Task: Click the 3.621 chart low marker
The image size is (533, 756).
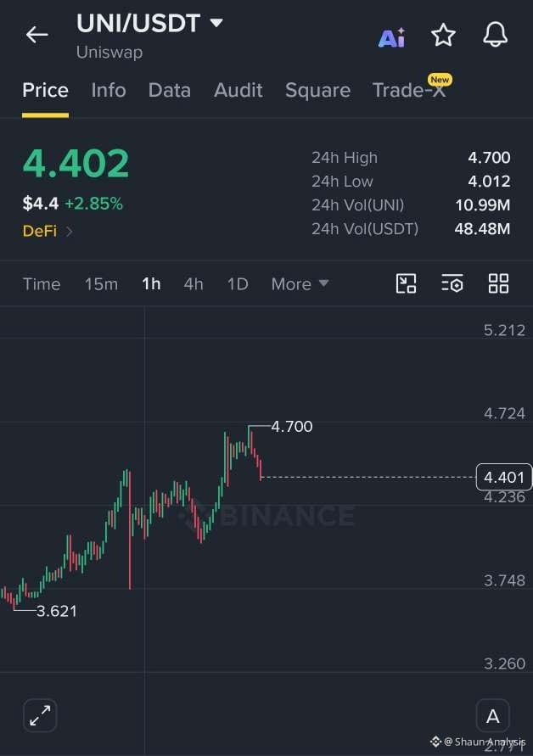Action: point(56,611)
